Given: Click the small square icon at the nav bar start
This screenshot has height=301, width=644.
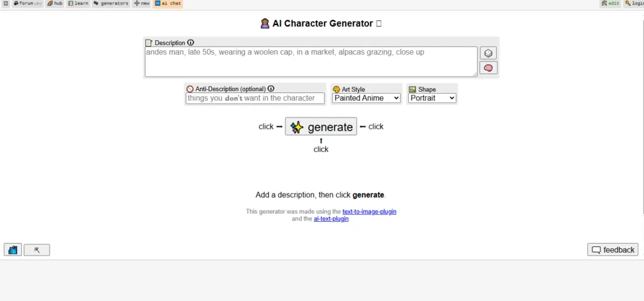Looking at the screenshot, I should coord(6,3).
